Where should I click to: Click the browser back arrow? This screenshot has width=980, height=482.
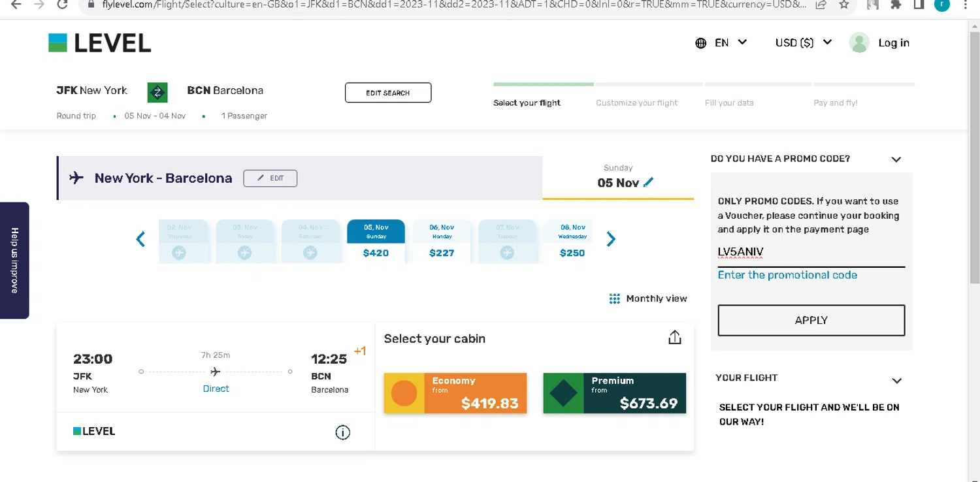pos(16,5)
